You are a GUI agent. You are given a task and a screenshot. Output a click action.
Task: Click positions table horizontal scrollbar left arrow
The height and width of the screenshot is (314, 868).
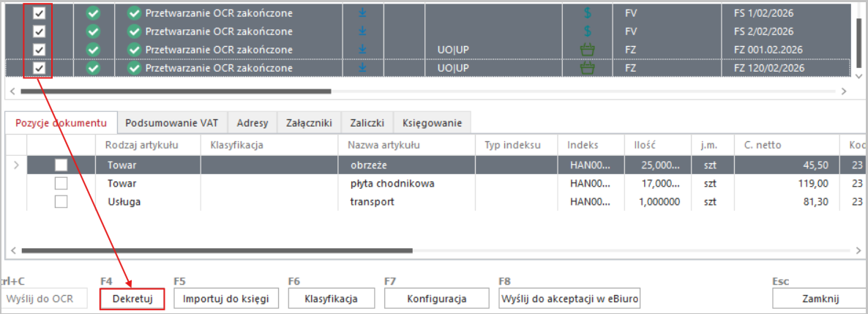[12, 250]
